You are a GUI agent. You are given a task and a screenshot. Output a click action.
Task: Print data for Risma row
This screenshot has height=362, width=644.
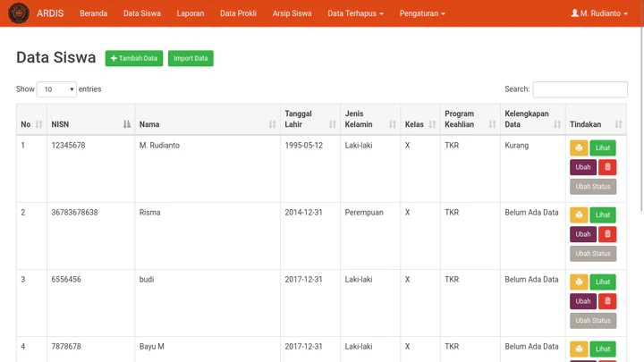click(579, 215)
